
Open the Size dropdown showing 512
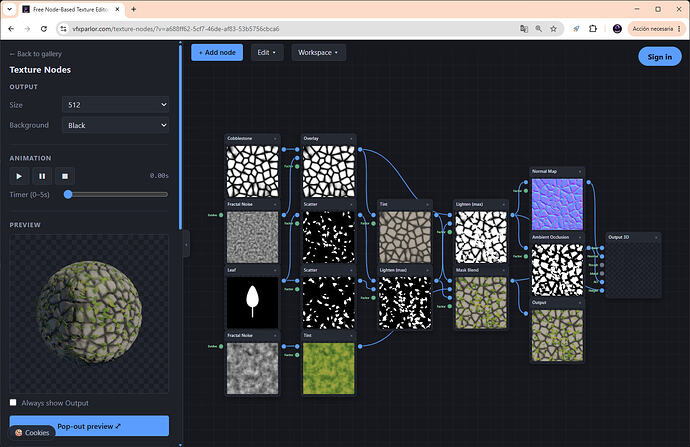pos(115,105)
